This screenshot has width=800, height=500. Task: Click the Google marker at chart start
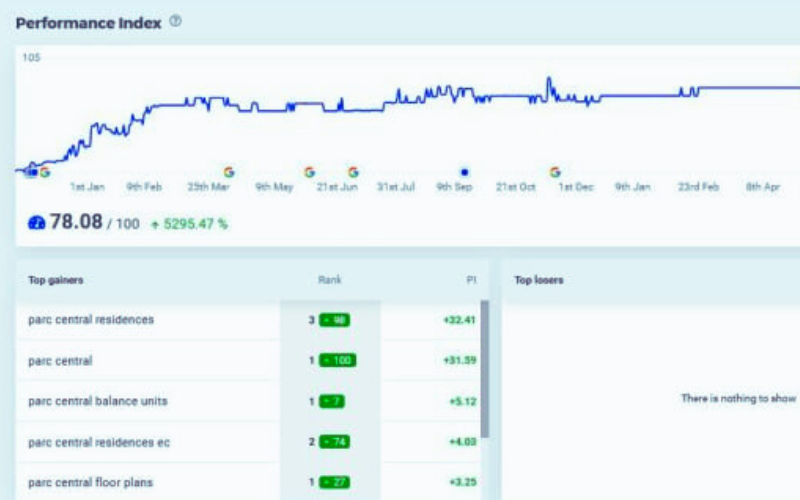[x=44, y=172]
